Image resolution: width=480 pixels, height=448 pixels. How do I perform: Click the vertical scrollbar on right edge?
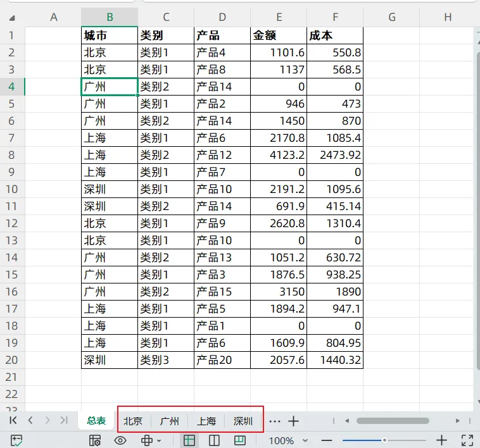tap(478, 211)
